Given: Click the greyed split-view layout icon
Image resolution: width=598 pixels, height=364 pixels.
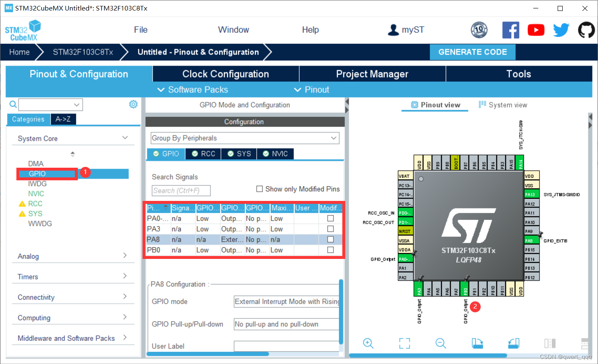Looking at the screenshot, I should [x=550, y=343].
